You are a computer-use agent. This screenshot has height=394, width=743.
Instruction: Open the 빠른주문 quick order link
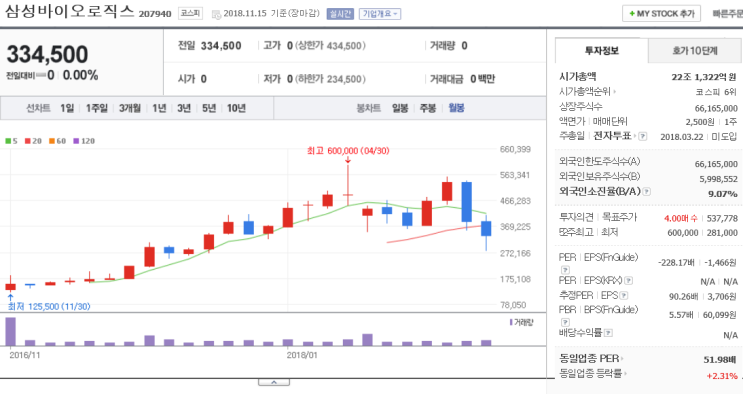(x=728, y=14)
